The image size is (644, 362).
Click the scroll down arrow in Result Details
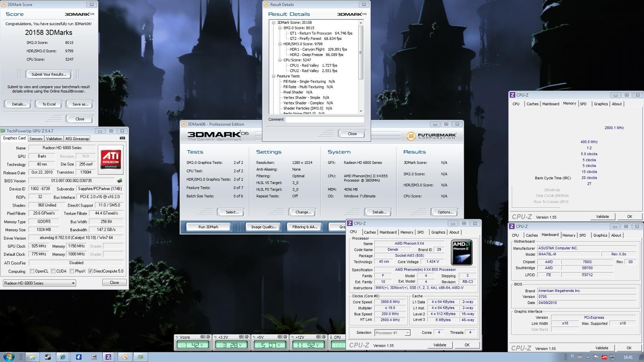[361, 111]
